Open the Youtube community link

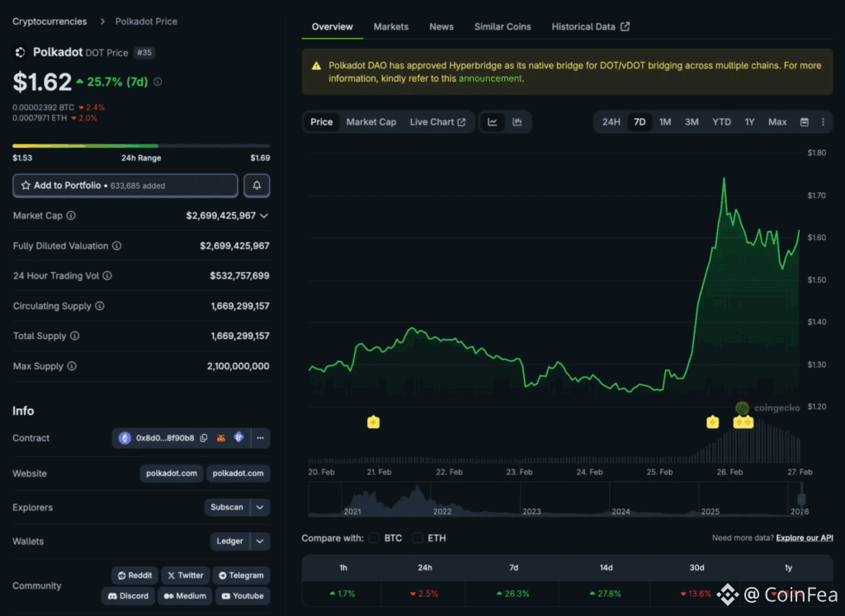(x=243, y=596)
